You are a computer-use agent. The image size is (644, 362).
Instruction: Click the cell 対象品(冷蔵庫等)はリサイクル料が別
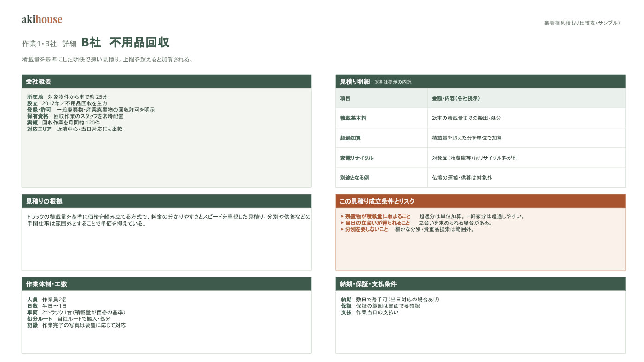point(526,158)
